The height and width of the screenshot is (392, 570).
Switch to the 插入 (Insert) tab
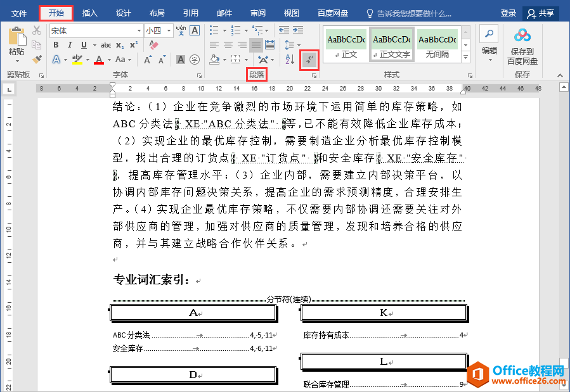point(90,13)
